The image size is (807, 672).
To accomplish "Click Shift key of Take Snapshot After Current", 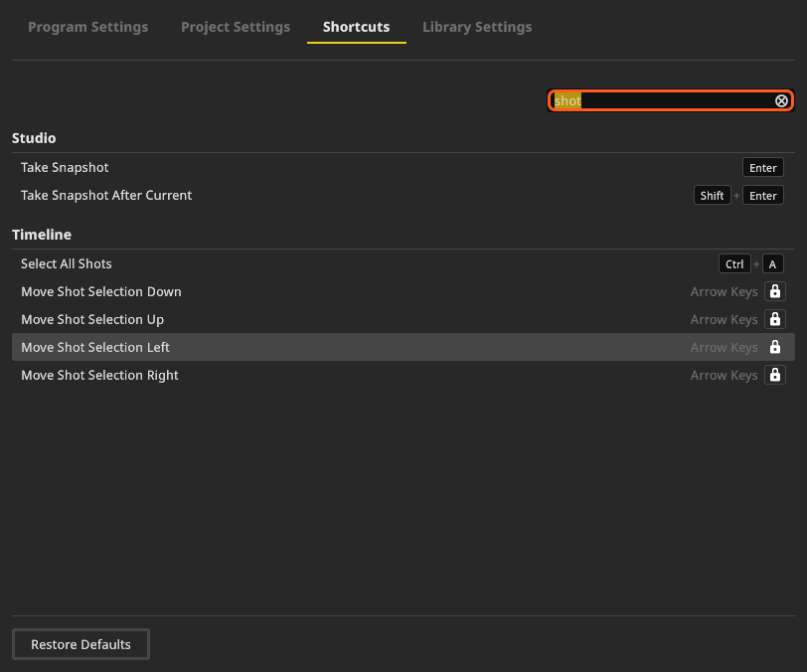I will tap(712, 195).
